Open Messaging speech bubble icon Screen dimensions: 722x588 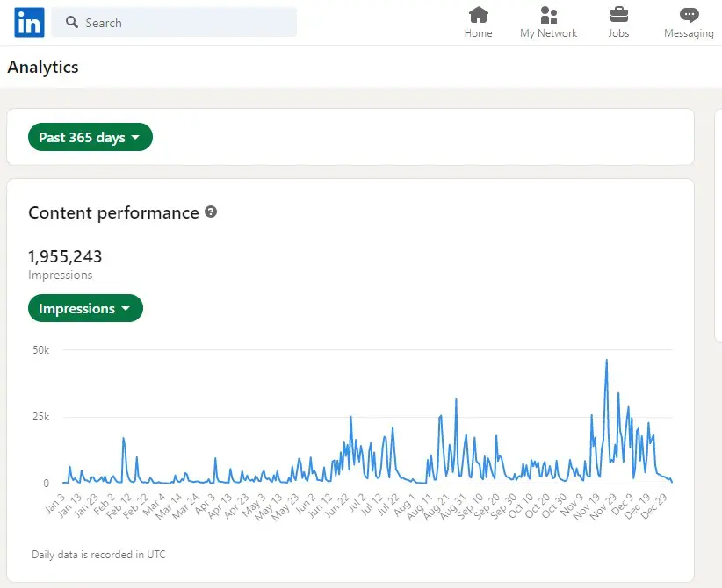click(x=689, y=15)
